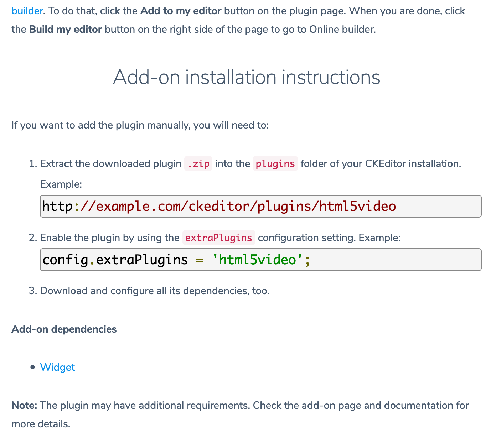Click the "plugins" inline code label
491x448 pixels.
275,164
